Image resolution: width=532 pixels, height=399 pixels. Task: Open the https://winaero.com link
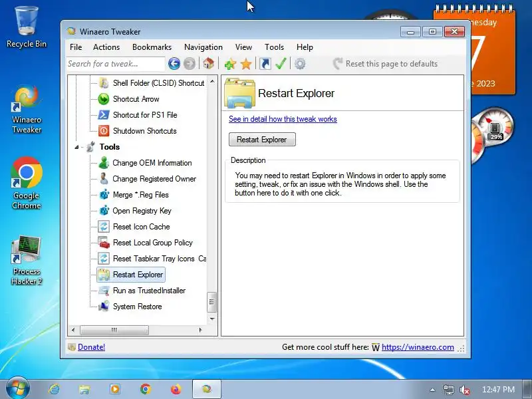tap(418, 347)
